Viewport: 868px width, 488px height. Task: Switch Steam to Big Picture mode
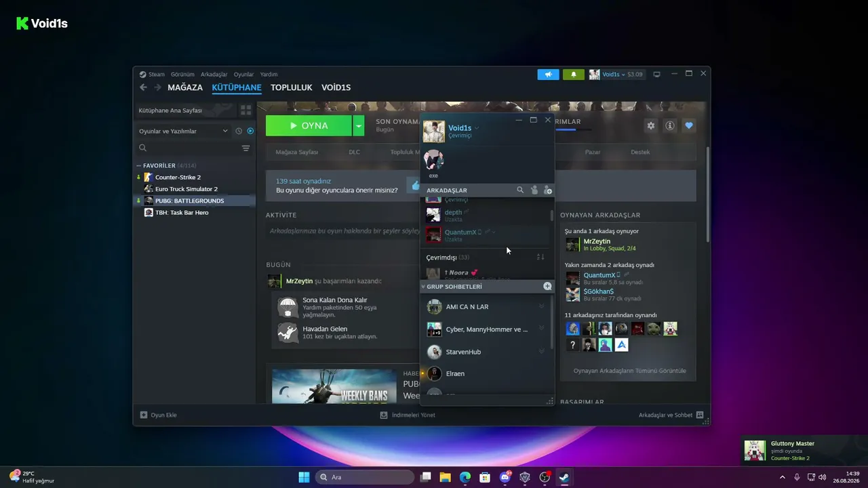[x=656, y=75]
